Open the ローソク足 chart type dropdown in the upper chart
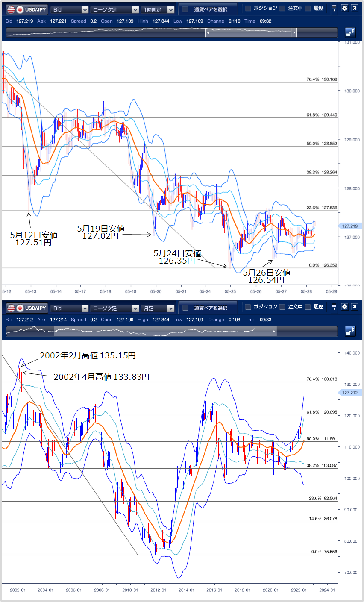This screenshot has height=602, width=364. click(114, 9)
